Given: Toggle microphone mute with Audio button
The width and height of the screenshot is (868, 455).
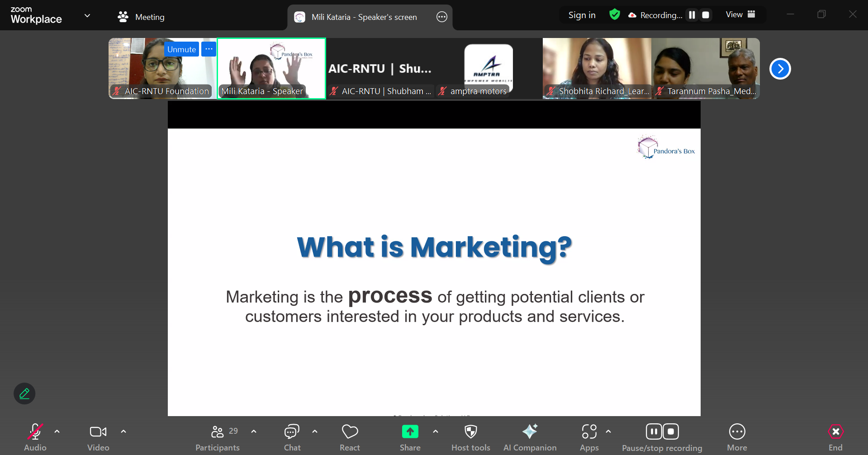Looking at the screenshot, I should click(35, 432).
